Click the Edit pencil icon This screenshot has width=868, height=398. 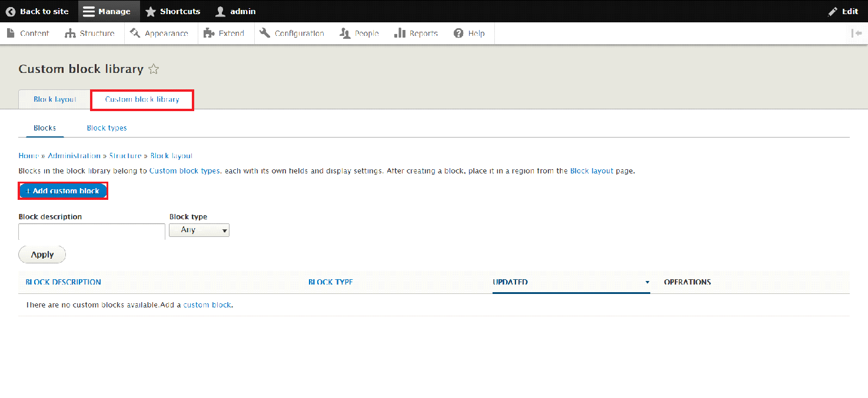click(833, 11)
